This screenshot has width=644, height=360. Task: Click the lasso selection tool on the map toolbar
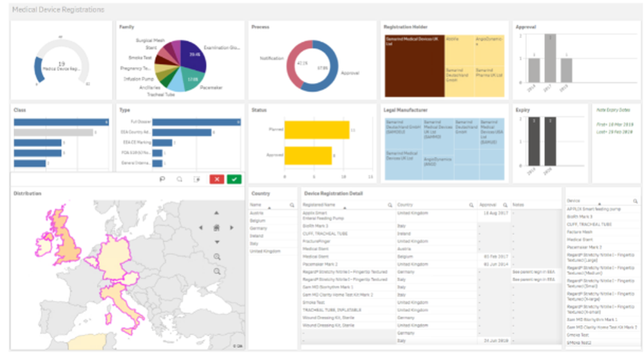click(162, 179)
